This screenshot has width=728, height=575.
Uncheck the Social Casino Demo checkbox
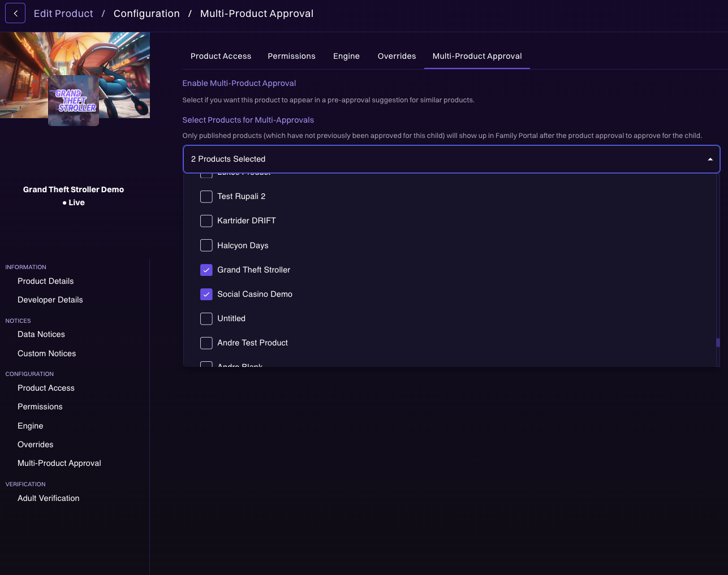206,295
